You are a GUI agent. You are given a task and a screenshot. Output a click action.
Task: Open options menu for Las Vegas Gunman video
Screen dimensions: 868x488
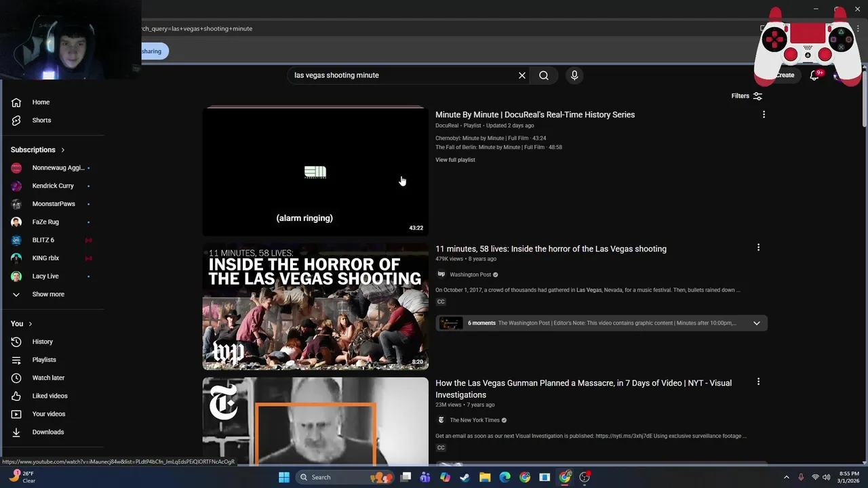(x=758, y=382)
